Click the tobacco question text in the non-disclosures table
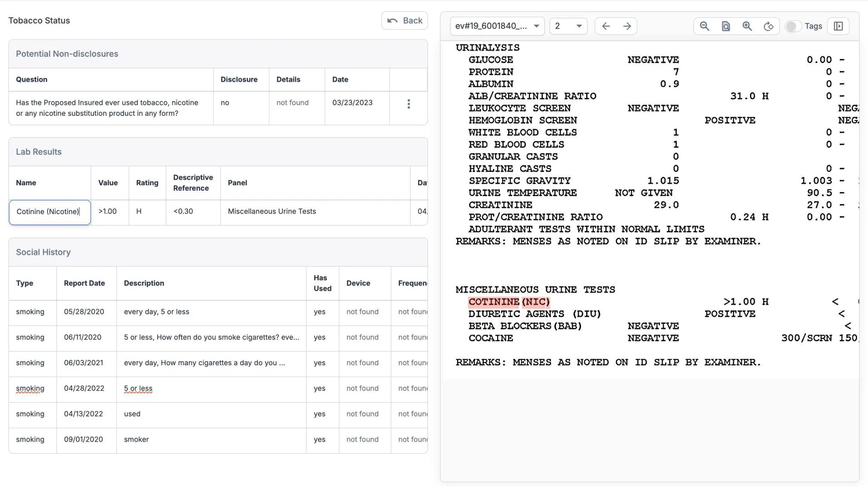 (x=107, y=108)
